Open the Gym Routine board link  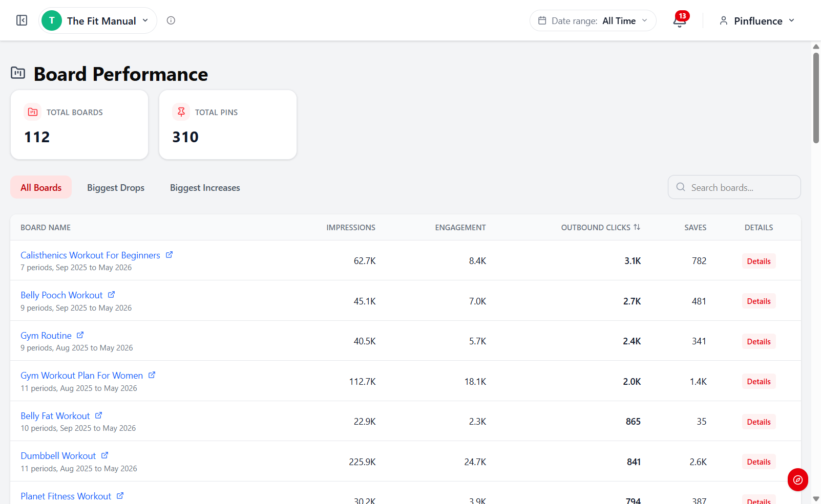(46, 335)
